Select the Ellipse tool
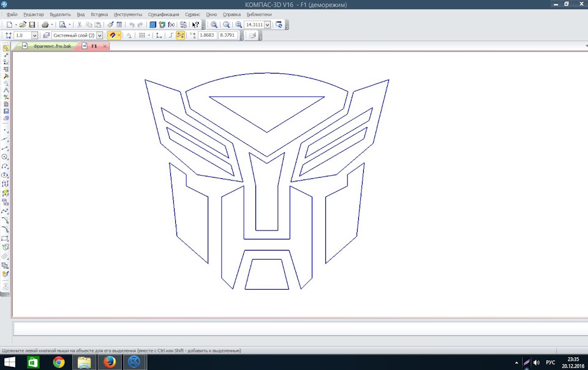The height and width of the screenshot is (370, 588). click(5, 175)
